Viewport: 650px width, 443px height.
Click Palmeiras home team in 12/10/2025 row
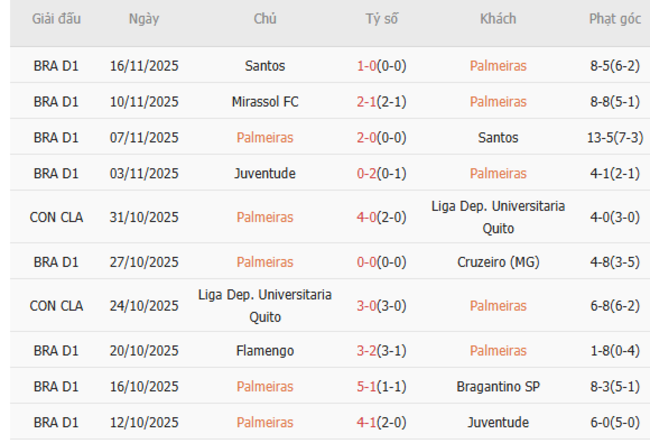(x=265, y=422)
